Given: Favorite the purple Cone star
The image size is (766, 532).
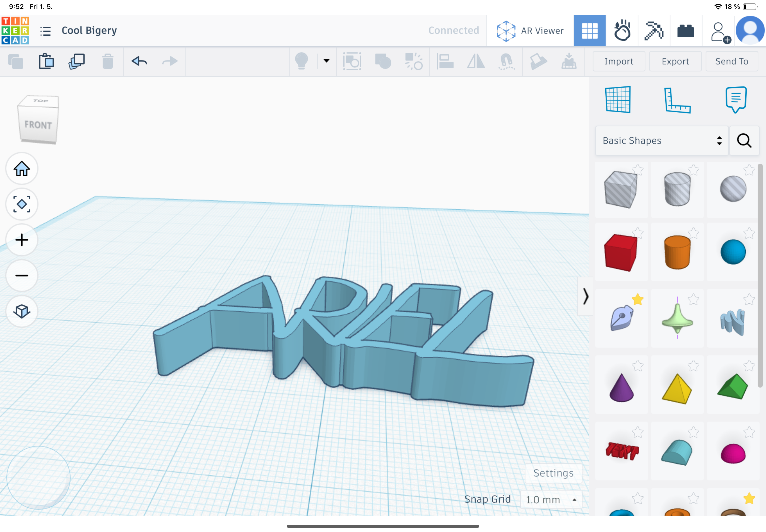Looking at the screenshot, I should coord(638,366).
